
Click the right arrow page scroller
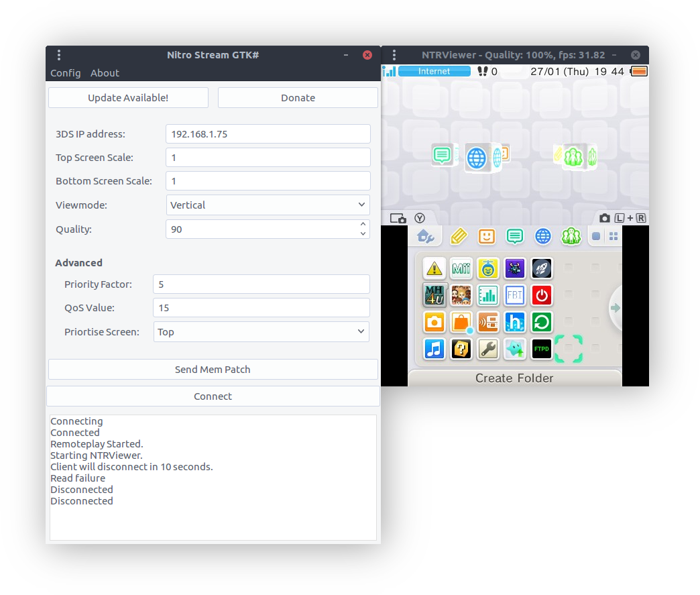pyautogui.click(x=616, y=308)
